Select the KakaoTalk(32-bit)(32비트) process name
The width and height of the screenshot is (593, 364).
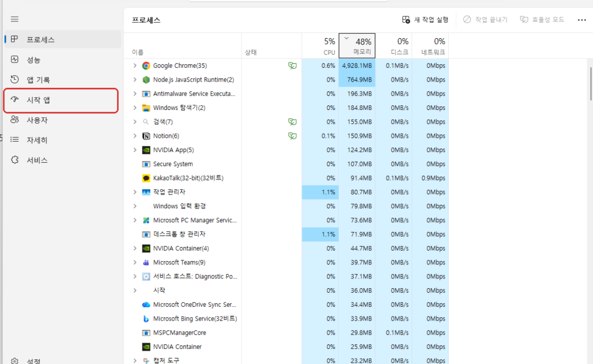click(x=188, y=178)
